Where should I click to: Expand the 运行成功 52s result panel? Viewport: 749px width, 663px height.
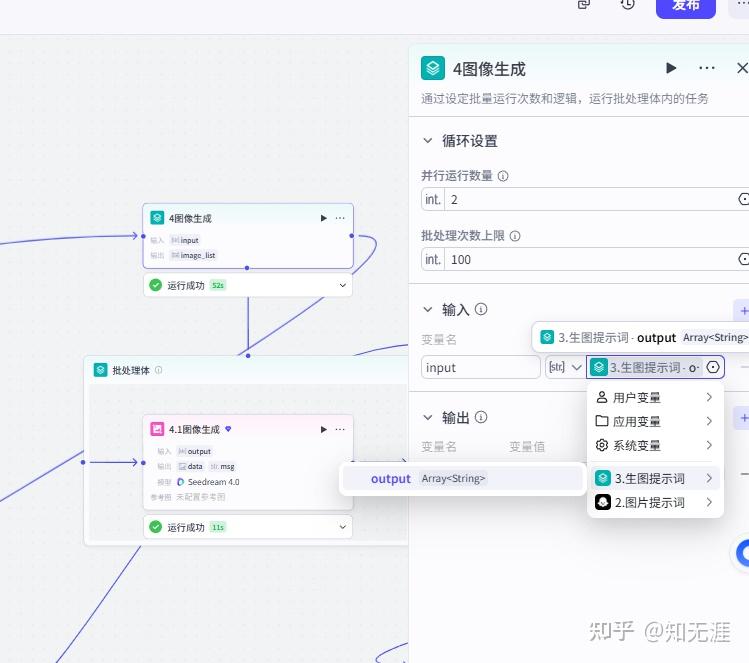click(x=342, y=285)
